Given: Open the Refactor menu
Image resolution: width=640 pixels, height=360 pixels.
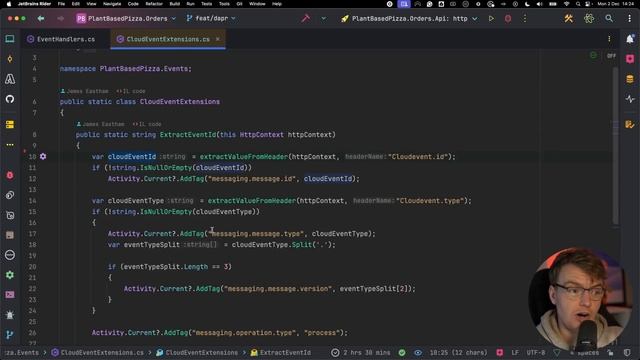Looking at the screenshot, I should [x=154, y=4].
